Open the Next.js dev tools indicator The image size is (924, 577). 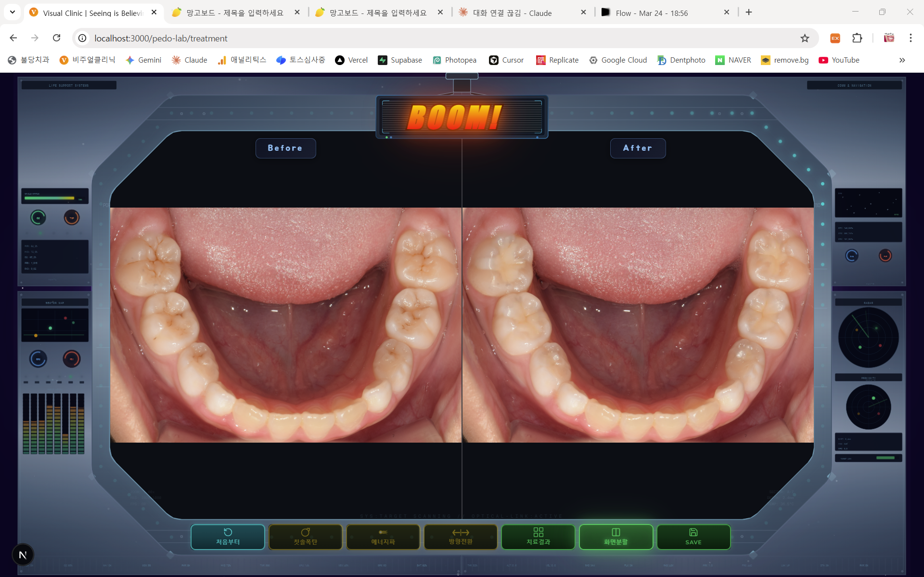23,555
